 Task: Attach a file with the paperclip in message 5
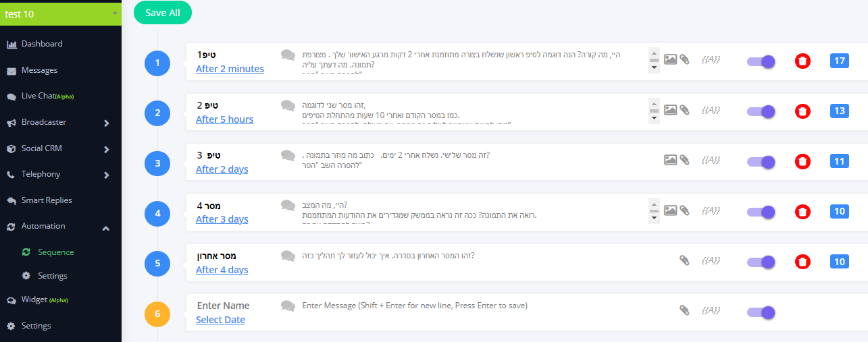pos(684,260)
